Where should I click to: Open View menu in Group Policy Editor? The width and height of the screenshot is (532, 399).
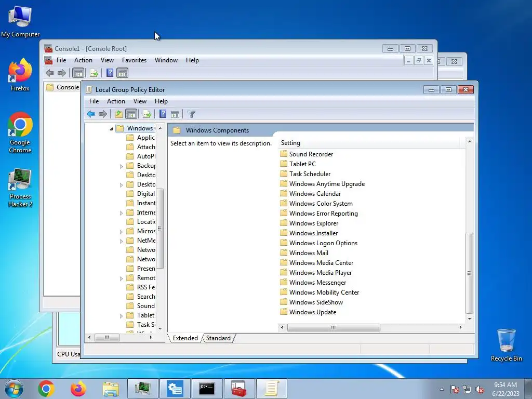[x=140, y=101]
